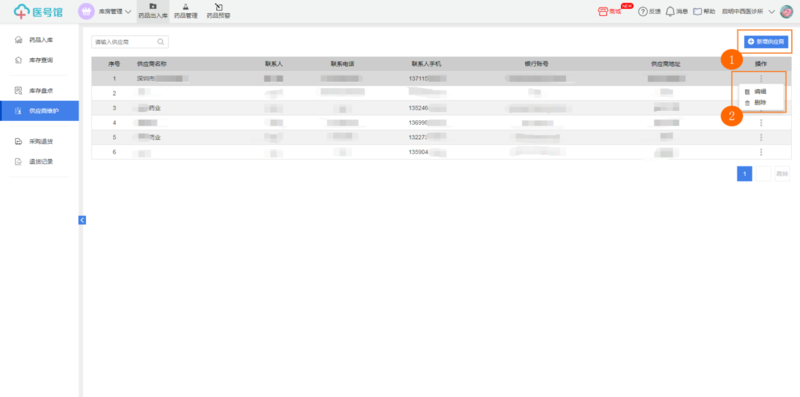The height and width of the screenshot is (397, 800).
Task: Click the 供应商地址 column header
Action: point(665,64)
